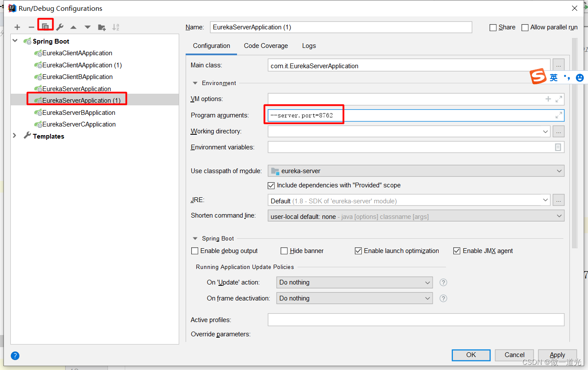Add a new run configuration
588x370 pixels.
point(17,27)
